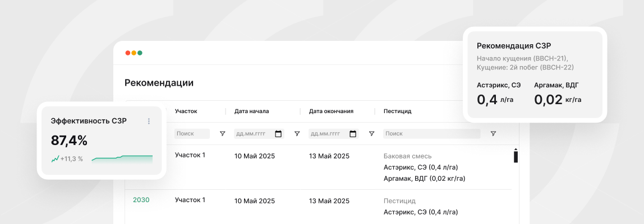Click the red window dot

point(128,53)
